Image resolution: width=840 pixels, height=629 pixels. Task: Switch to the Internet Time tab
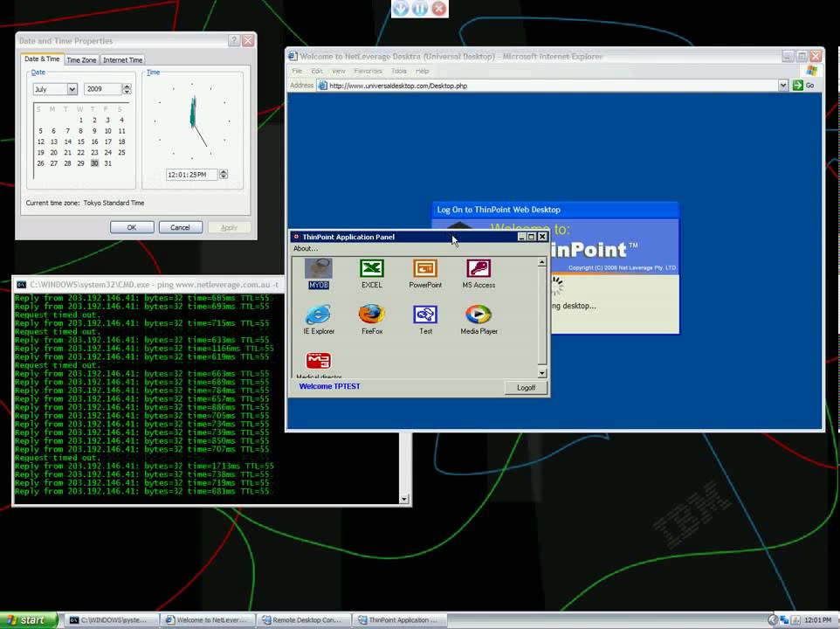point(122,60)
